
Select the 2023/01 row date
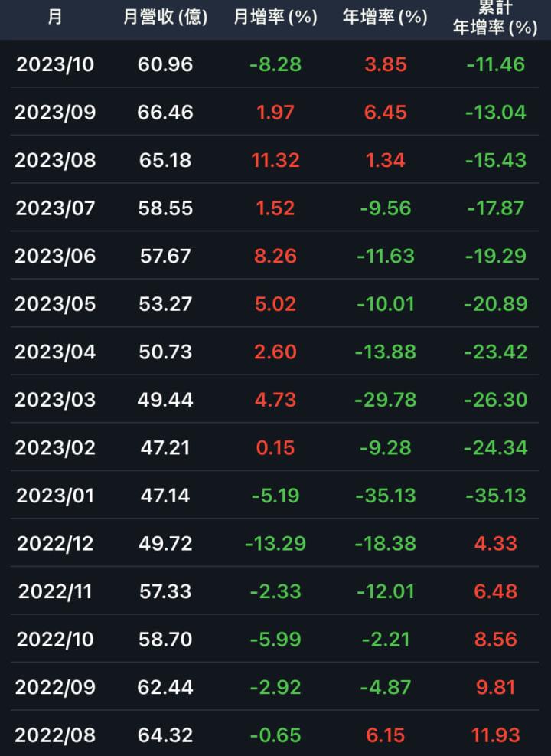pos(55,496)
